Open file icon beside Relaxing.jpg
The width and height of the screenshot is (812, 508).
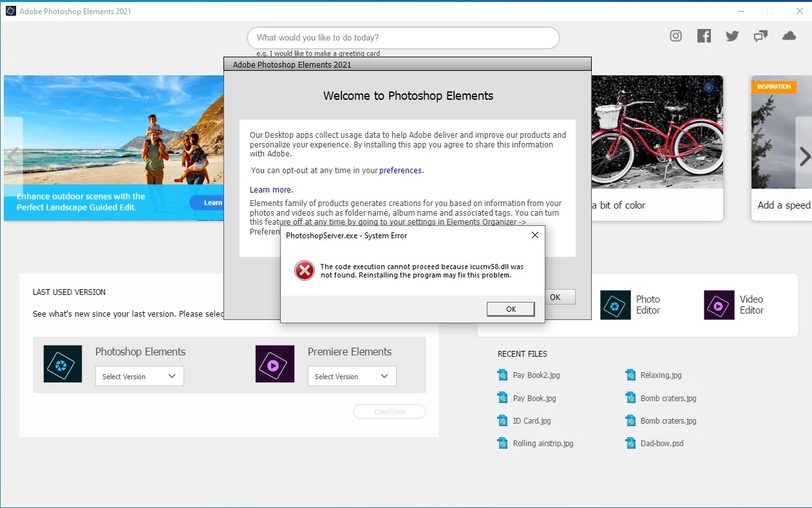click(630, 375)
